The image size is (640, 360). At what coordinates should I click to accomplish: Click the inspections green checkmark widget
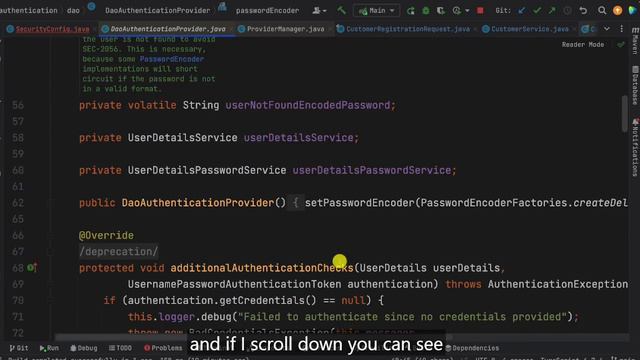click(x=621, y=44)
